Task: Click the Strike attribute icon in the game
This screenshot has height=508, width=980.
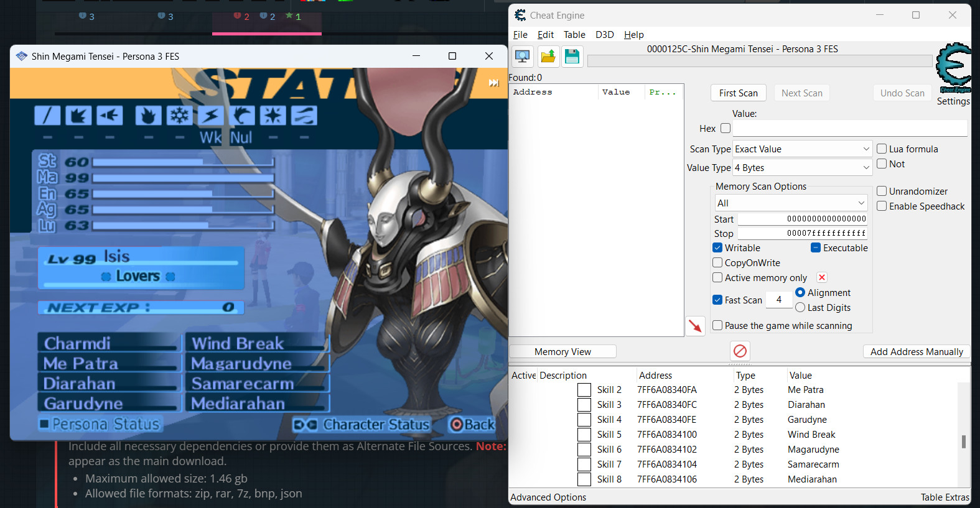Action: [78, 116]
